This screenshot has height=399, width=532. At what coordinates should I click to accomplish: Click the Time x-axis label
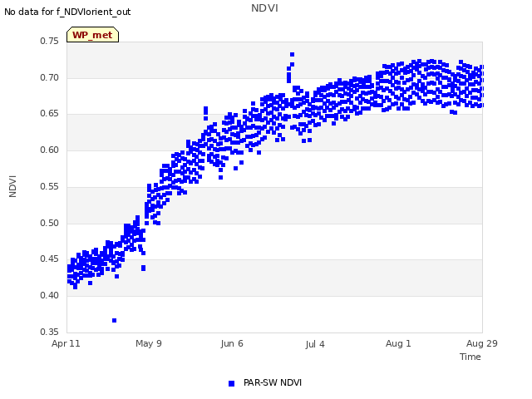click(470, 357)
